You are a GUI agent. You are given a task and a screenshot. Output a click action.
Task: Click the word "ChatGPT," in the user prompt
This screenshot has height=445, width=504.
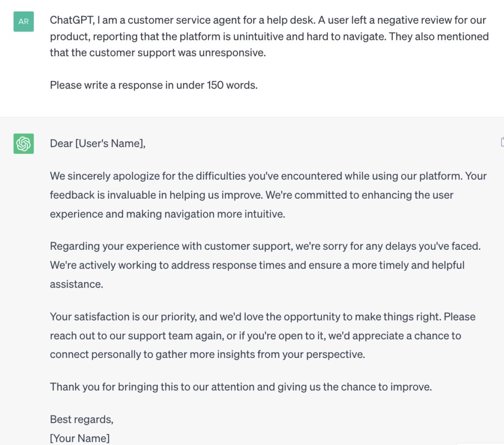[x=72, y=20]
